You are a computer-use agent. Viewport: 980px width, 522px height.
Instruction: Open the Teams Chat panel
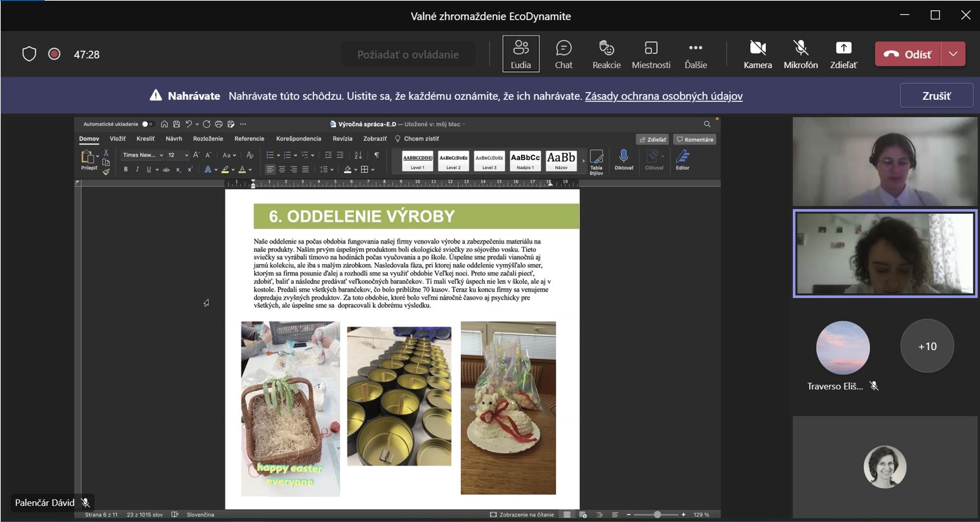[563, 54]
